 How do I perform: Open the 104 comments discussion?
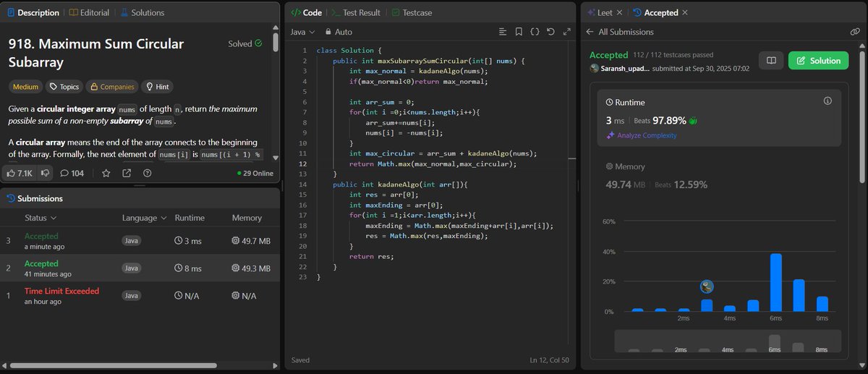pyautogui.click(x=72, y=173)
